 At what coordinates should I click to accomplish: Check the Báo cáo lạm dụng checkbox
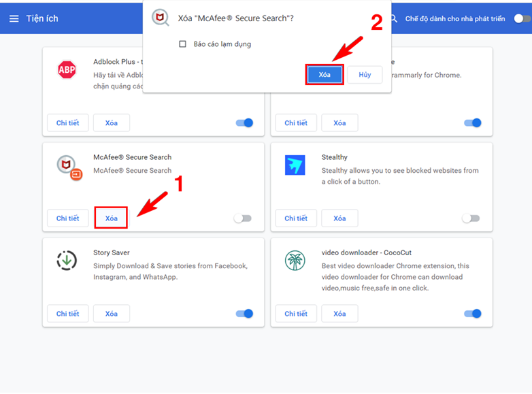pos(182,44)
